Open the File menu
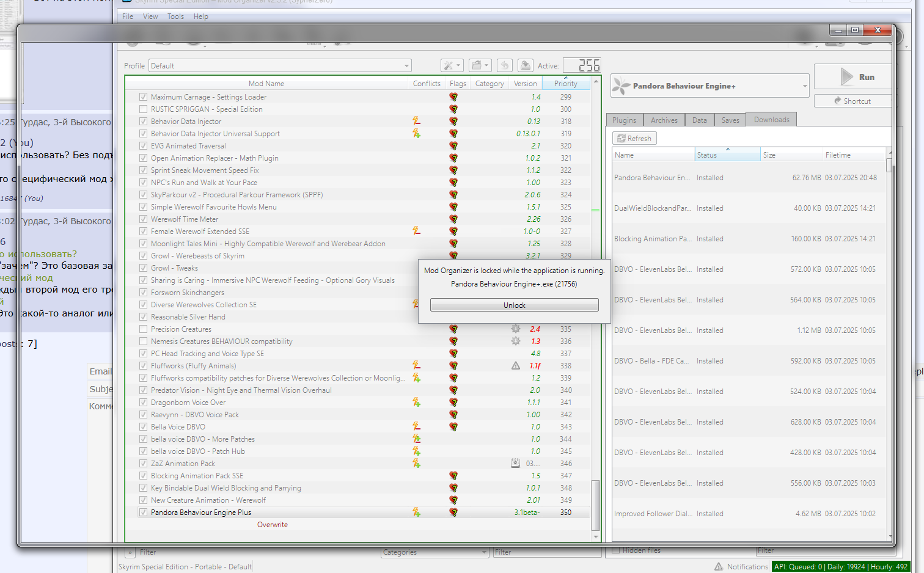This screenshot has width=924, height=573. (x=128, y=16)
